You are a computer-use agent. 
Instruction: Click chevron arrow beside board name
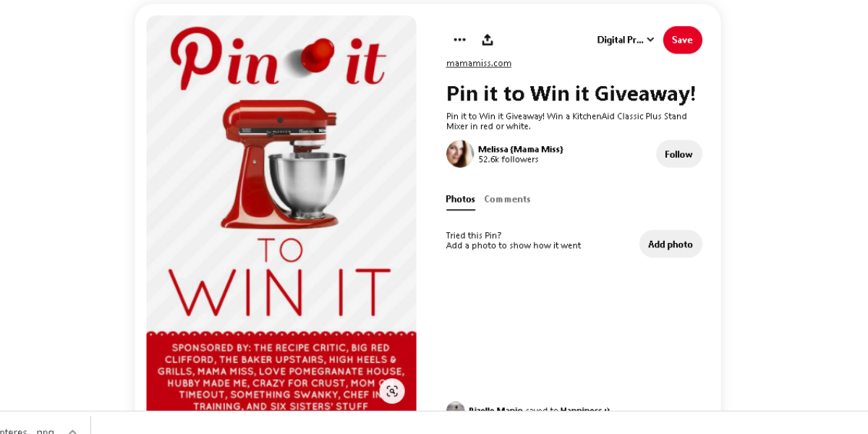pyautogui.click(x=650, y=40)
